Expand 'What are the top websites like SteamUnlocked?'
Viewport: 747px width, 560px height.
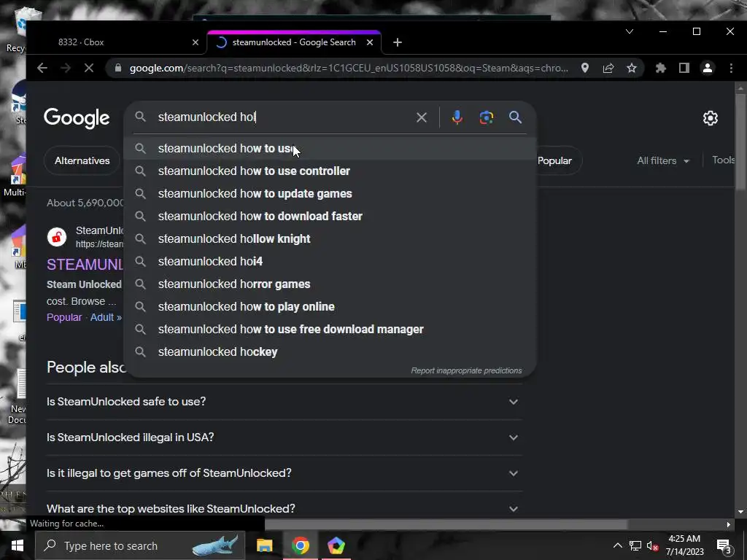(284, 507)
